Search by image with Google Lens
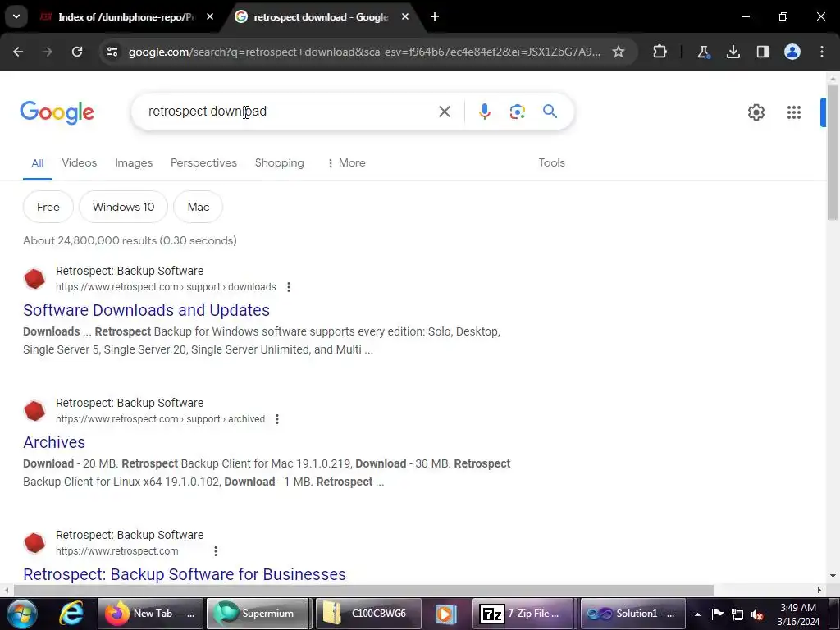The image size is (840, 630). point(517,112)
